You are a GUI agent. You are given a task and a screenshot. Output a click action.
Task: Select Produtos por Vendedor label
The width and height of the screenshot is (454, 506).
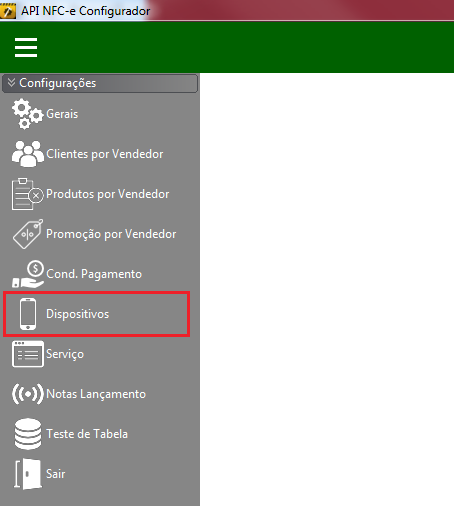coord(107,194)
